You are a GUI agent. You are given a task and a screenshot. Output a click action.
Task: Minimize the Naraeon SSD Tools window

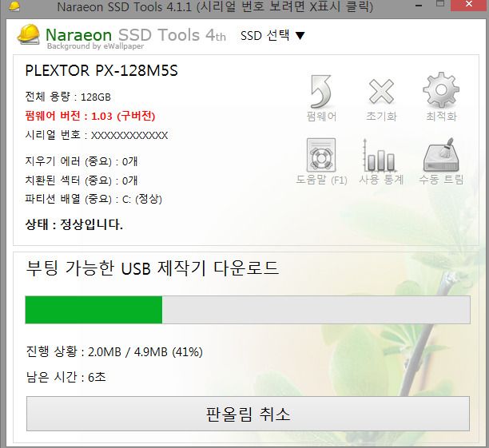pyautogui.click(x=419, y=6)
